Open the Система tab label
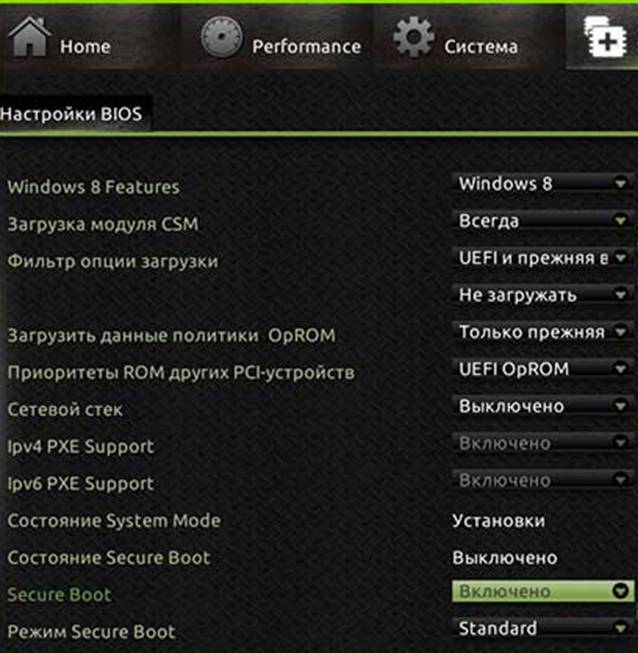638x653 pixels. click(x=481, y=46)
